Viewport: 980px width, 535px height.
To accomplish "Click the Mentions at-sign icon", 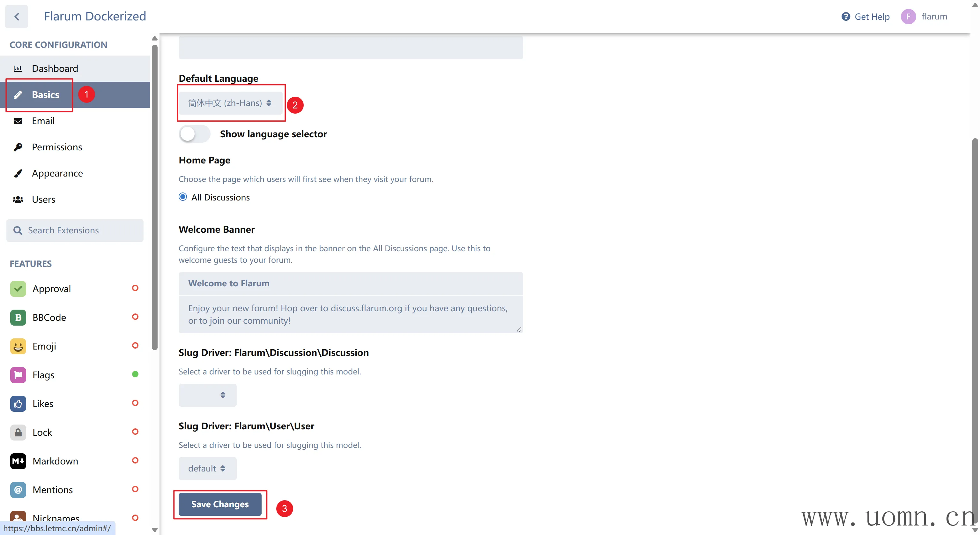I will click(18, 490).
